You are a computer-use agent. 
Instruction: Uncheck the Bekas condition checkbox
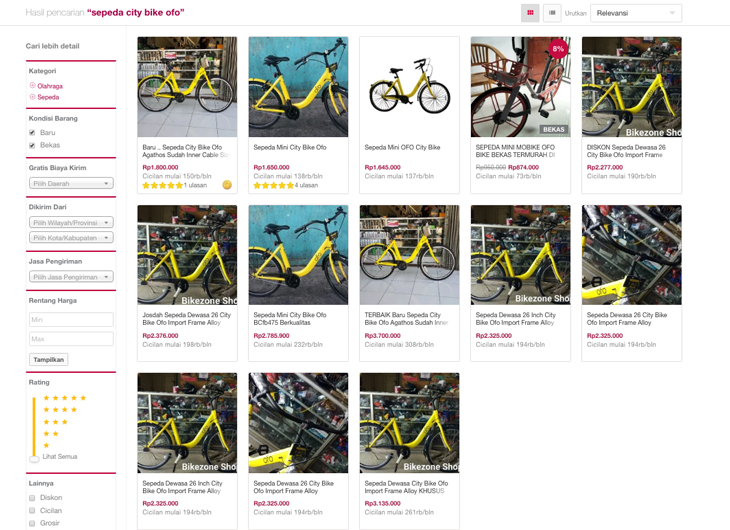coord(33,145)
